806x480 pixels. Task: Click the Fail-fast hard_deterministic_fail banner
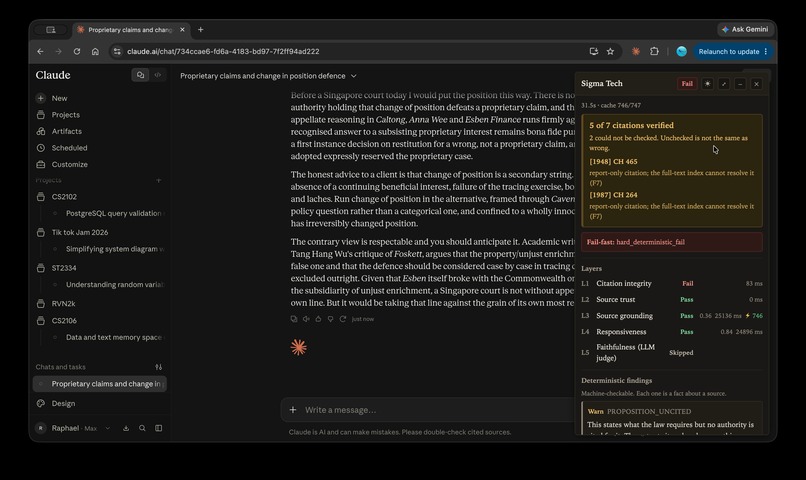[x=672, y=242]
